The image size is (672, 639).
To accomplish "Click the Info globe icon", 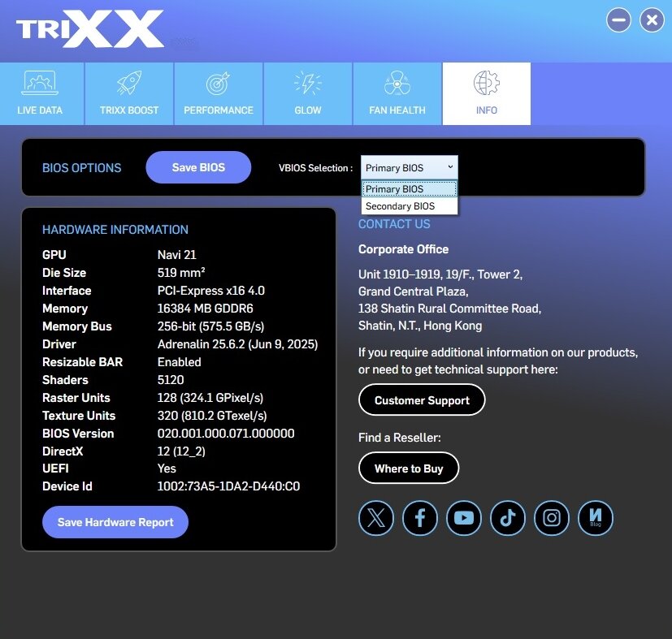I will 486,84.
